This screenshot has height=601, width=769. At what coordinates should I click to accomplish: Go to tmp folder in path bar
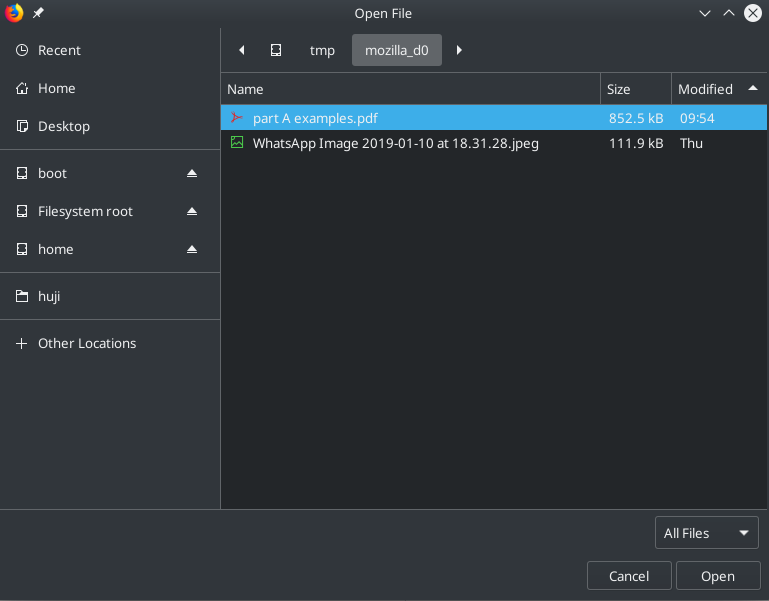pos(322,50)
